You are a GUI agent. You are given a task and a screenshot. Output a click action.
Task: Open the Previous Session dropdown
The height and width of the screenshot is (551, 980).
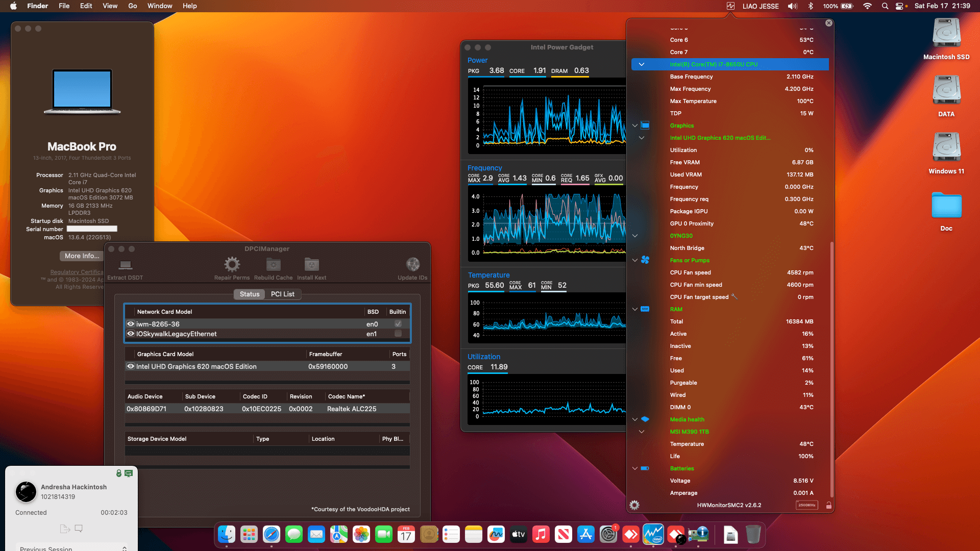[x=72, y=548]
